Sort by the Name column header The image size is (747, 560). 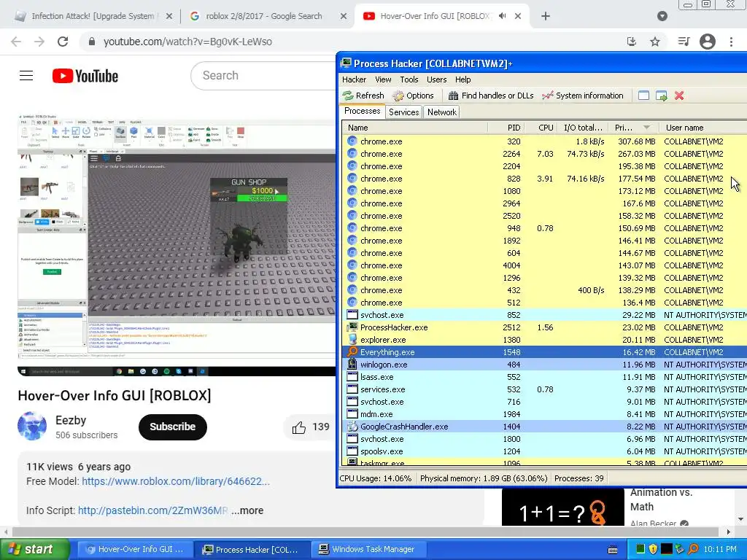point(414,128)
